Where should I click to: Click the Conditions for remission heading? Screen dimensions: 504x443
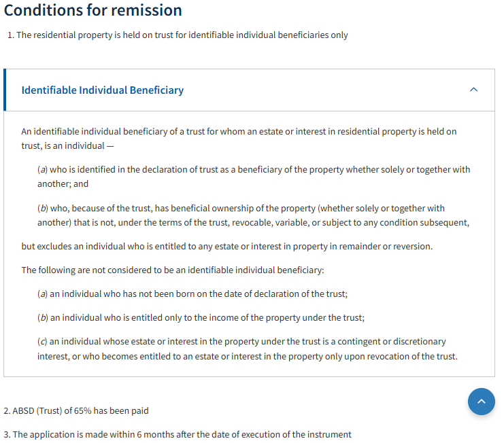click(x=93, y=10)
